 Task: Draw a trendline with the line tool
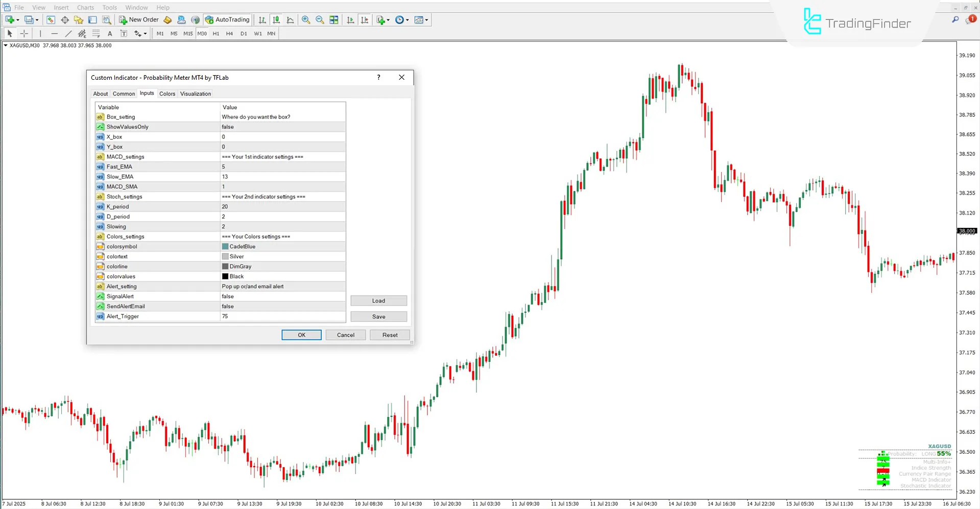68,34
